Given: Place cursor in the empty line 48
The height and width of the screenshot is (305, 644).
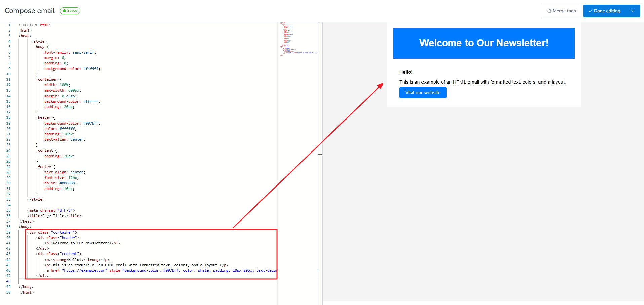Looking at the screenshot, I should (x=101, y=281).
